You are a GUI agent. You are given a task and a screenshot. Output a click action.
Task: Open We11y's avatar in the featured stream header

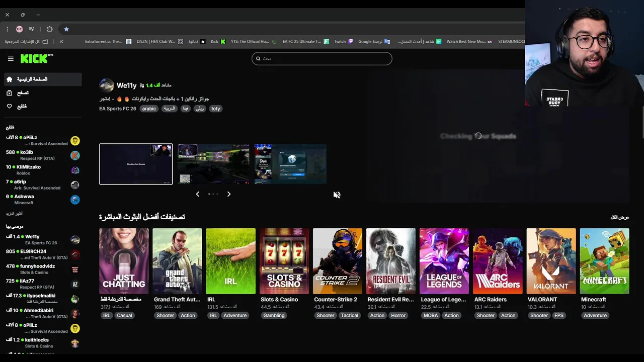(107, 85)
